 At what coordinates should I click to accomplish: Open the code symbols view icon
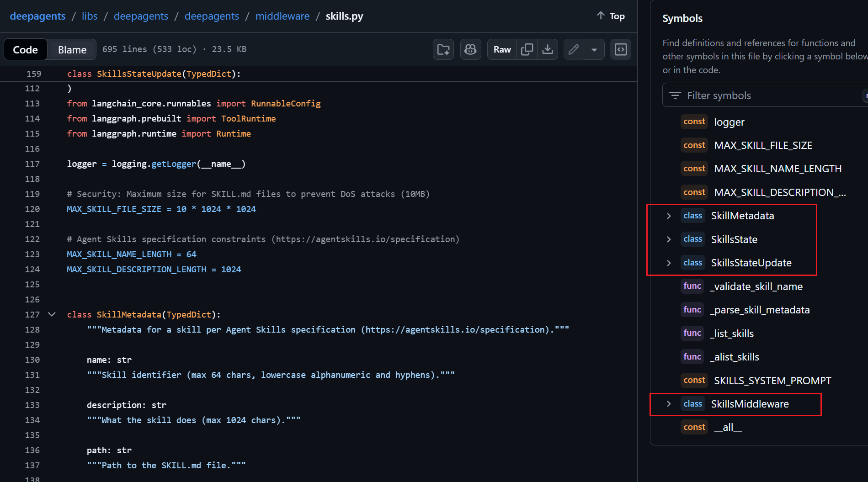[x=620, y=49]
